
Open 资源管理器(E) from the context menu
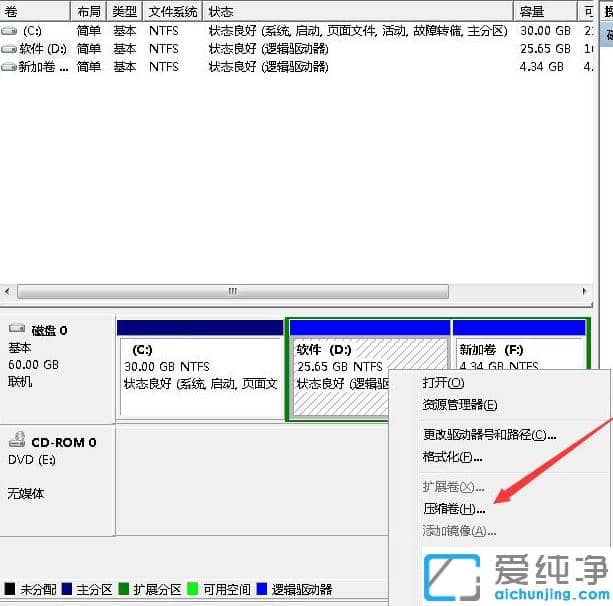459,405
